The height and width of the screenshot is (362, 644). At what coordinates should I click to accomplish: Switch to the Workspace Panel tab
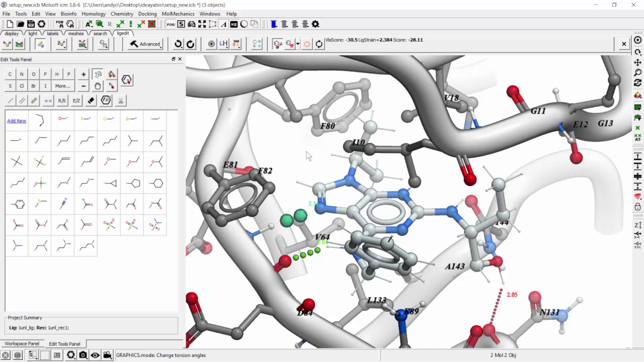22,344
